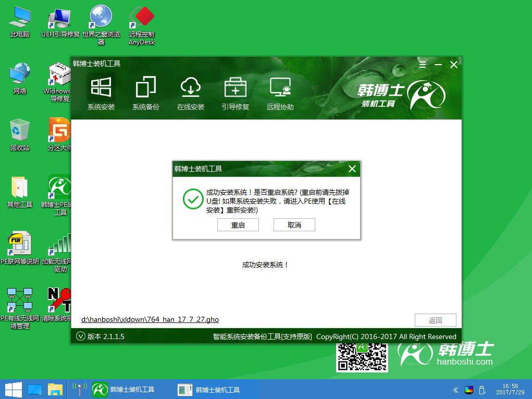Click the color display tray icon
The height and width of the screenshot is (399, 532).
[469, 390]
